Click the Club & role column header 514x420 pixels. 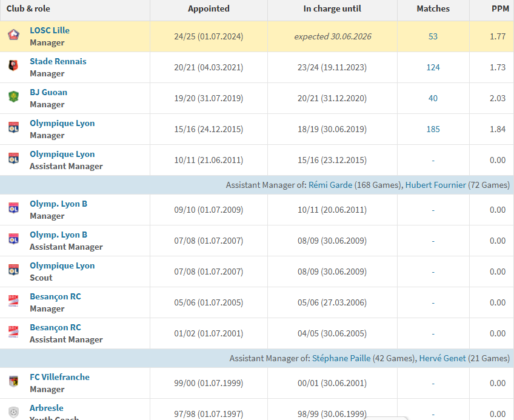click(x=28, y=8)
